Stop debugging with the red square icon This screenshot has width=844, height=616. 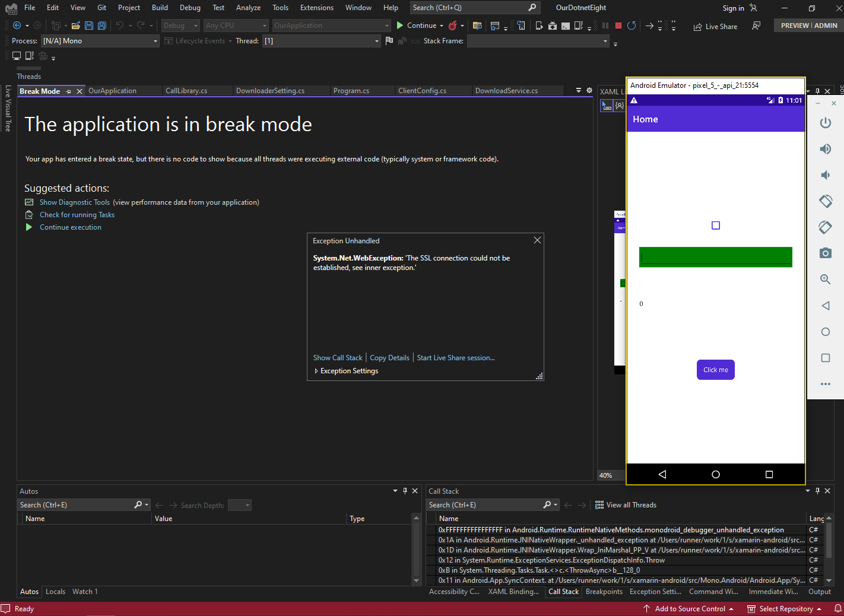pos(617,26)
